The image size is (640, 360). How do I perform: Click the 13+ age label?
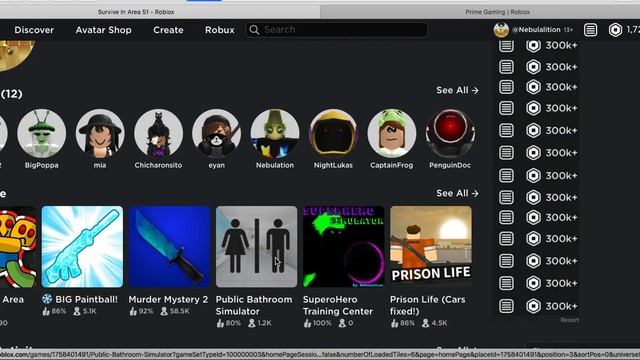[x=568, y=30]
